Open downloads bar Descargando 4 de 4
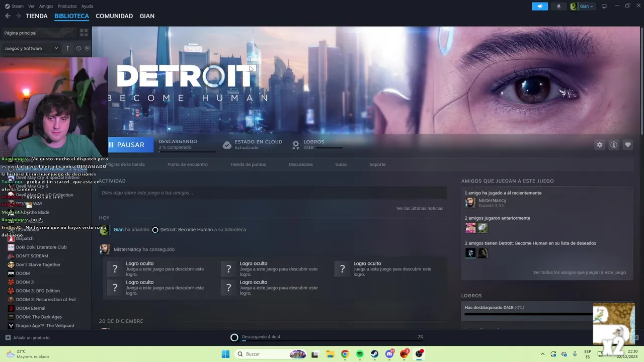This screenshot has height=362, width=644. tap(327, 337)
